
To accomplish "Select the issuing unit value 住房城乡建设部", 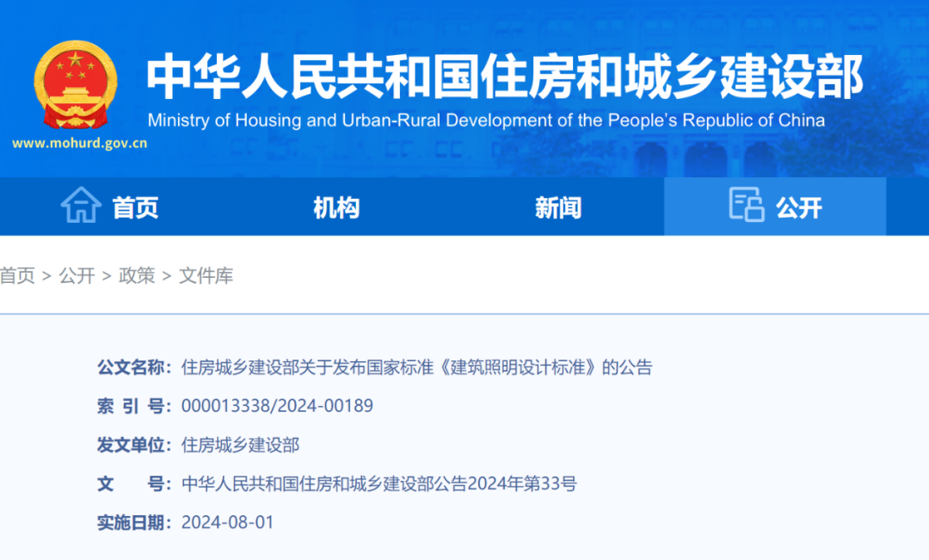I will pos(240,445).
